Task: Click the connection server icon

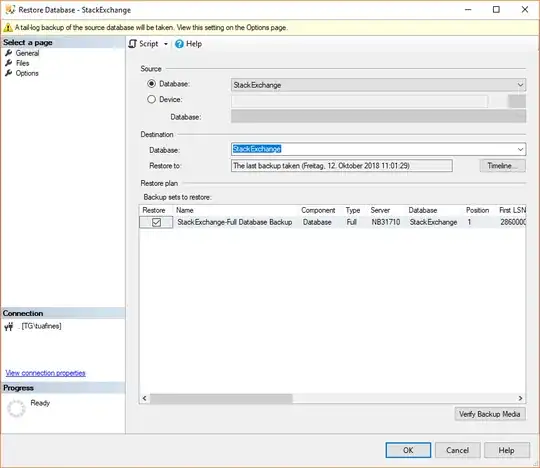Action: [x=9, y=326]
